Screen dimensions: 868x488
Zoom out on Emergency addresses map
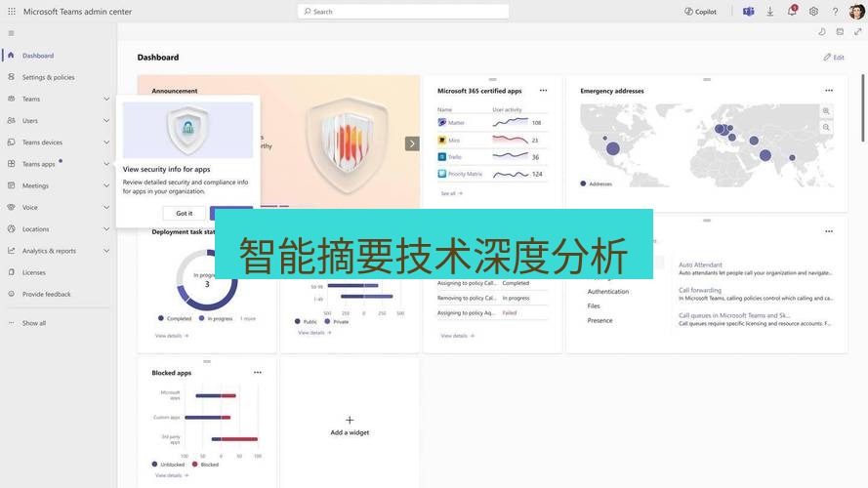(x=826, y=127)
